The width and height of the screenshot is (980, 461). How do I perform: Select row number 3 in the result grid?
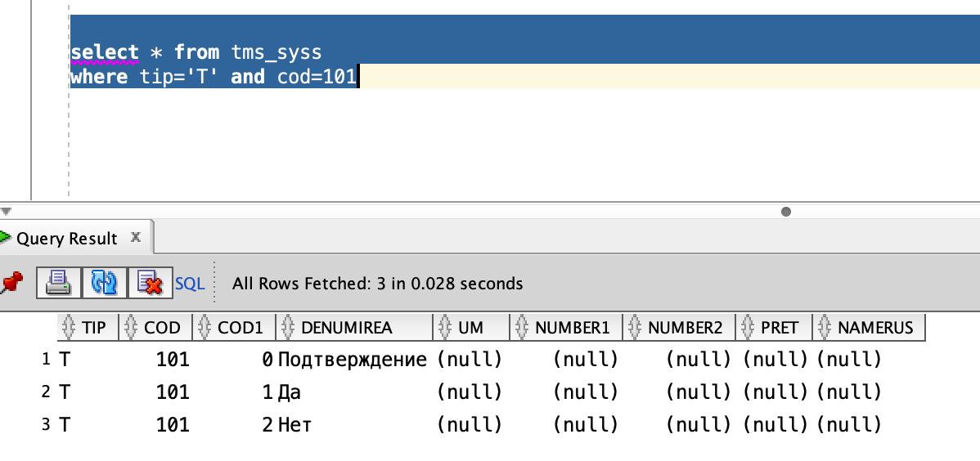46,425
